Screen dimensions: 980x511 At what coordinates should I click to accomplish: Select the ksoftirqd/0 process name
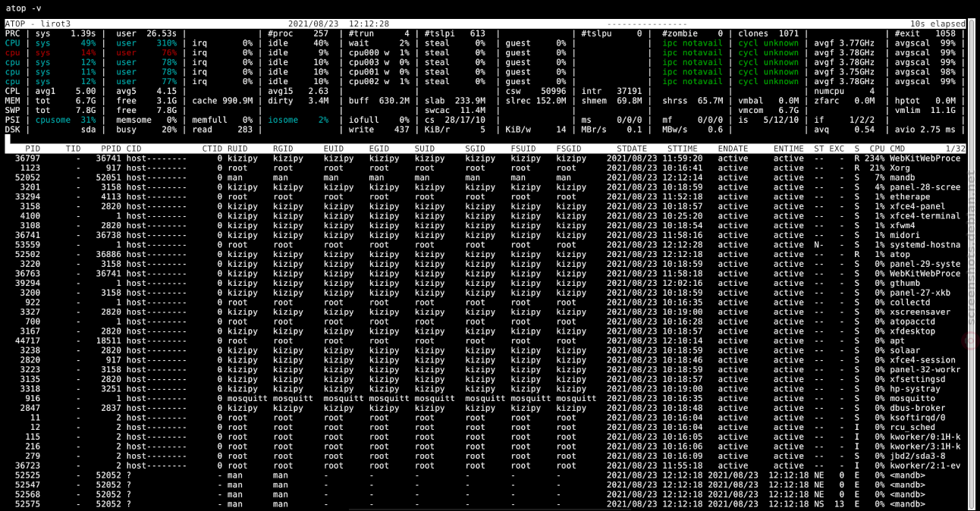(918, 418)
